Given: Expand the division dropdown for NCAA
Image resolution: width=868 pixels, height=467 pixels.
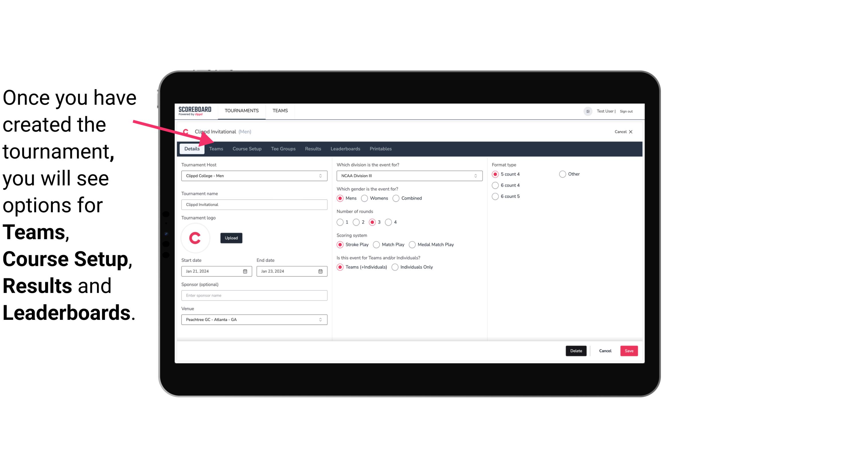Looking at the screenshot, I should 474,176.
